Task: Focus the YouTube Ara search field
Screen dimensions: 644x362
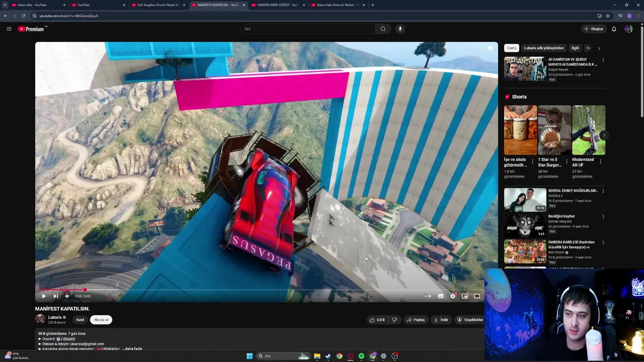Action: (x=308, y=29)
